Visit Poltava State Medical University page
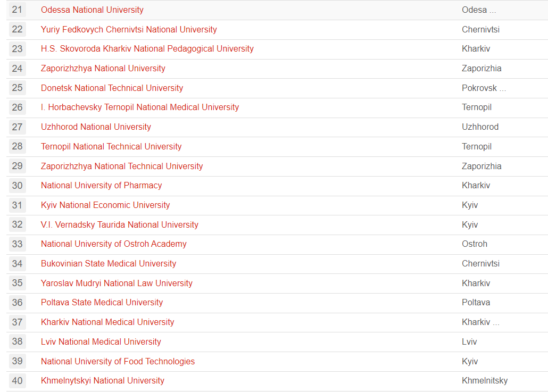The width and height of the screenshot is (548, 392). tap(102, 303)
